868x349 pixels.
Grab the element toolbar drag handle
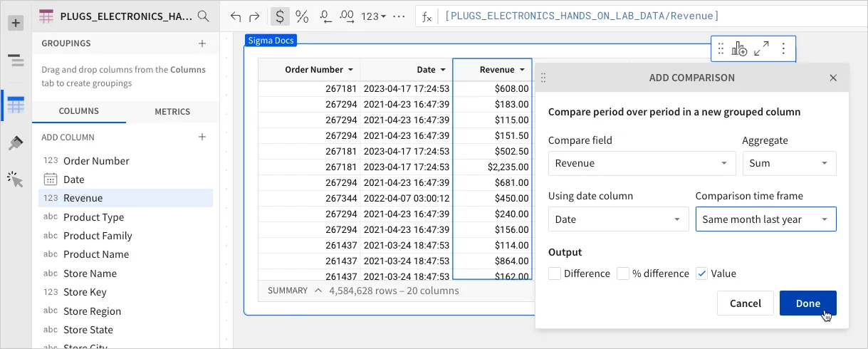pyautogui.click(x=721, y=48)
